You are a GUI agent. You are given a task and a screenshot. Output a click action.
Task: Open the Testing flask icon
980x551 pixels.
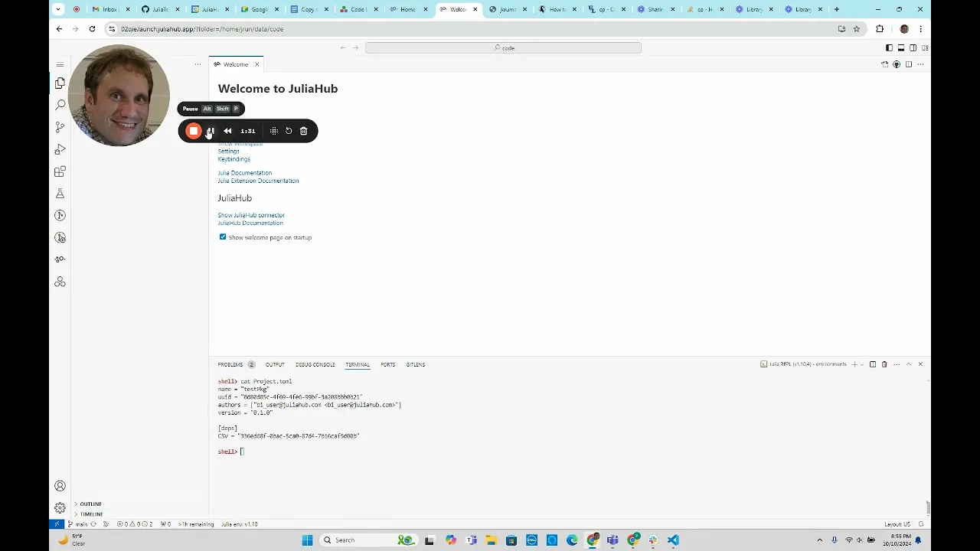click(60, 194)
